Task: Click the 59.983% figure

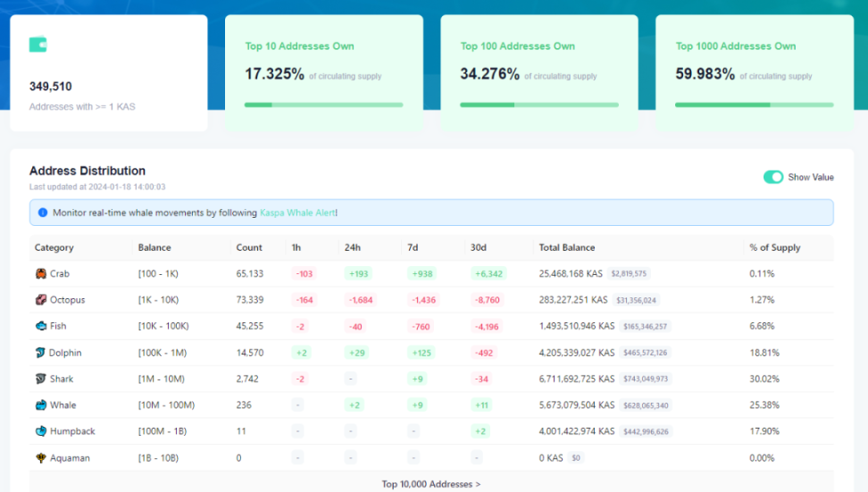Action: pos(705,74)
